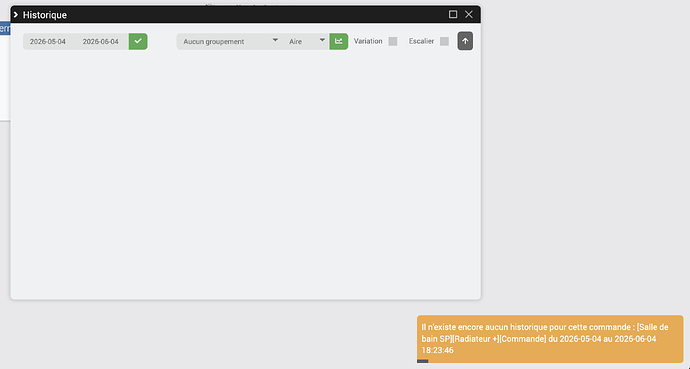Image resolution: width=690 pixels, height=369 pixels.
Task: Open the Aire chart type dropdown
Action: (306, 41)
